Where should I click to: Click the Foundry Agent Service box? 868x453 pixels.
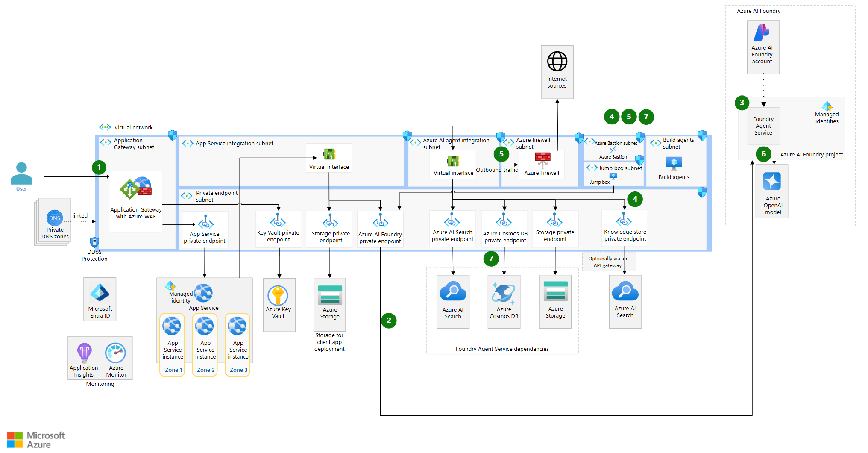(763, 126)
